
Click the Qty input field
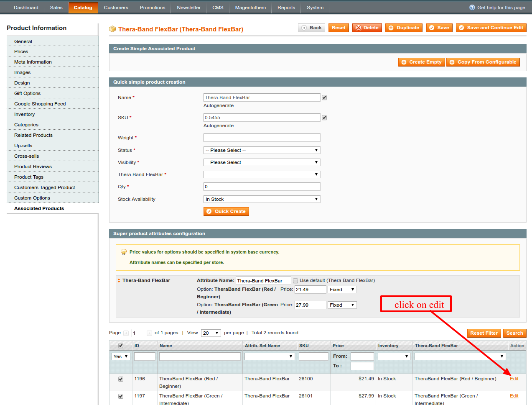[262, 187]
